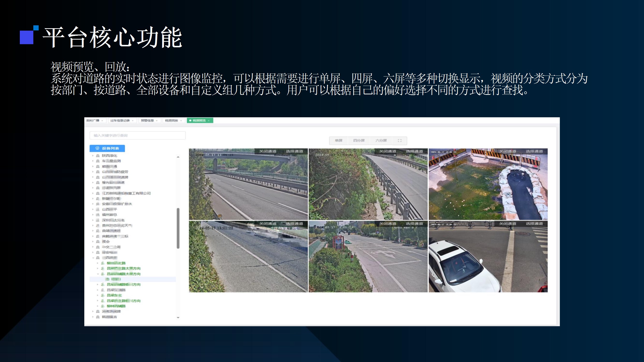Click the scroll-up arrow of the device list
The height and width of the screenshot is (362, 644).
178,157
